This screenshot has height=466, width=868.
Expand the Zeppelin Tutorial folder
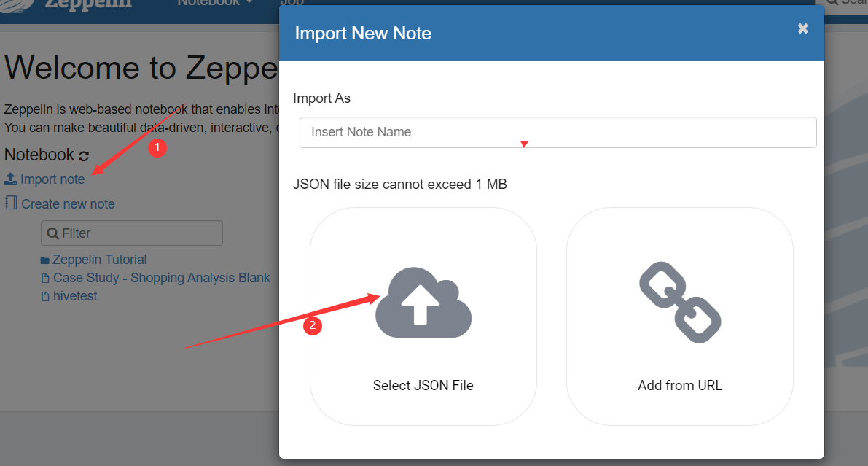click(x=100, y=260)
